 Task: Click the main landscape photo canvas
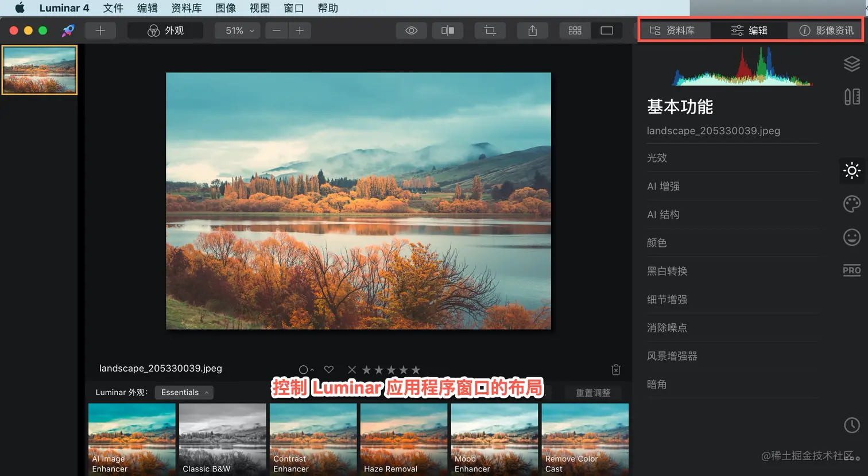pos(358,201)
